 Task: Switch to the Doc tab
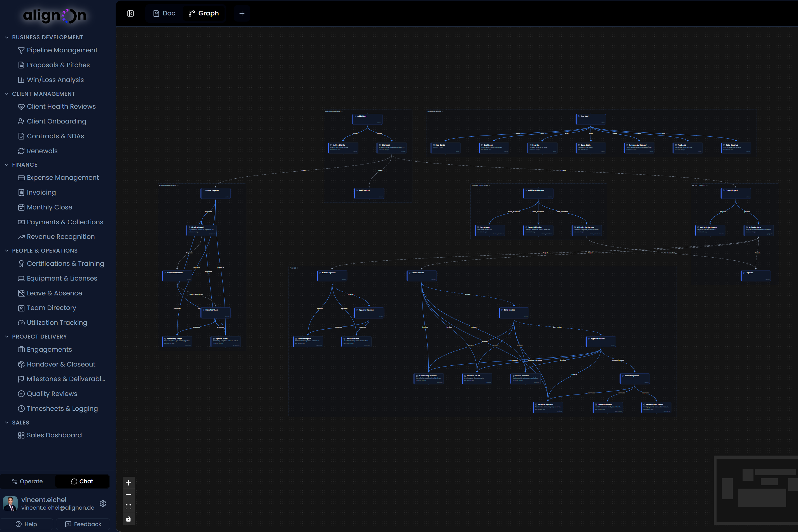(x=164, y=13)
